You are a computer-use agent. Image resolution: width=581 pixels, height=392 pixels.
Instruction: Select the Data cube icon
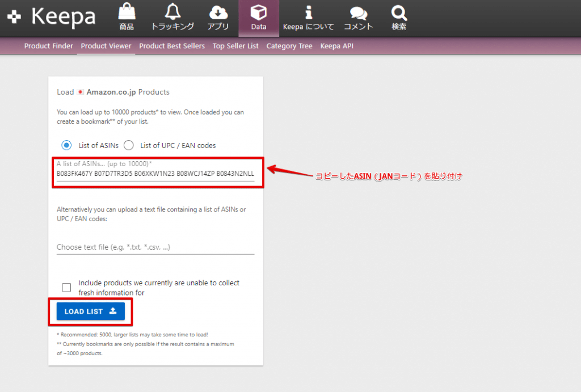click(259, 12)
